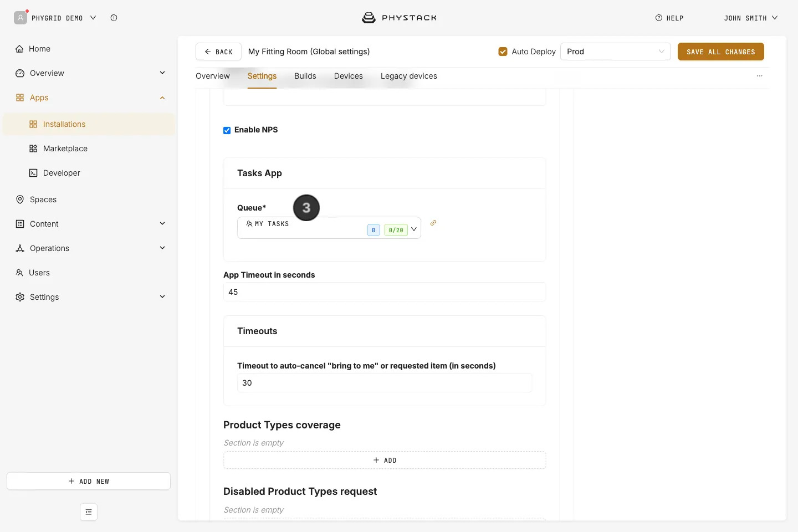Select the Settings tab
798x532 pixels.
(x=262, y=76)
